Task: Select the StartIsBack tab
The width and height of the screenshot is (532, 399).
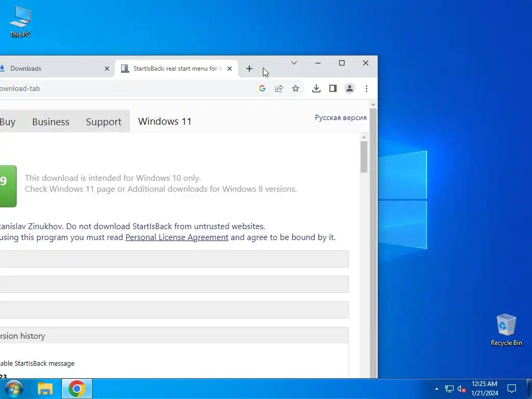Action: tap(177, 69)
